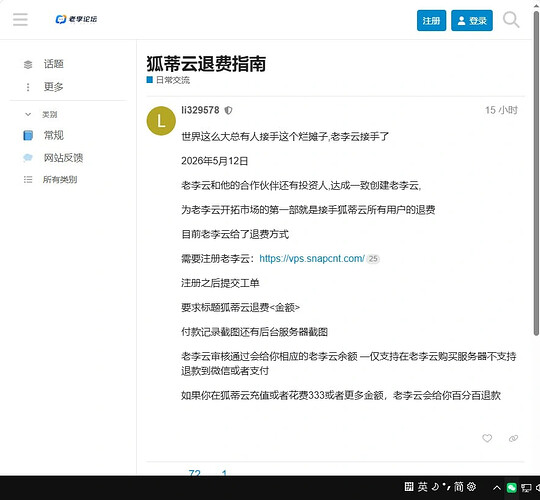Open the search magnifier icon
The image size is (540, 500).
511,20
